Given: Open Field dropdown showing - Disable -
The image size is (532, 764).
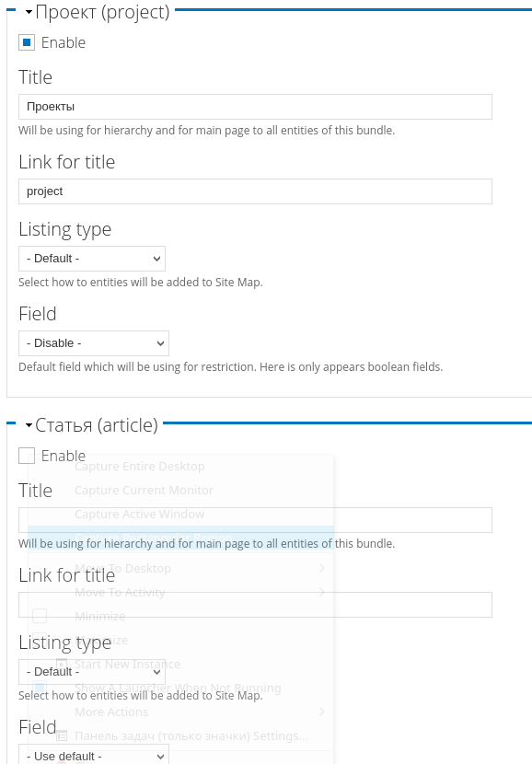Looking at the screenshot, I should (94, 342).
